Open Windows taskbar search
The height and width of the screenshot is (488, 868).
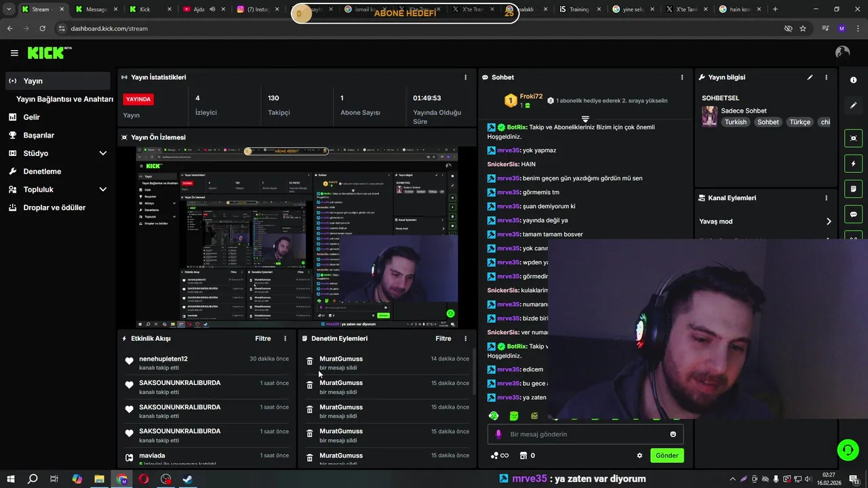[32, 479]
